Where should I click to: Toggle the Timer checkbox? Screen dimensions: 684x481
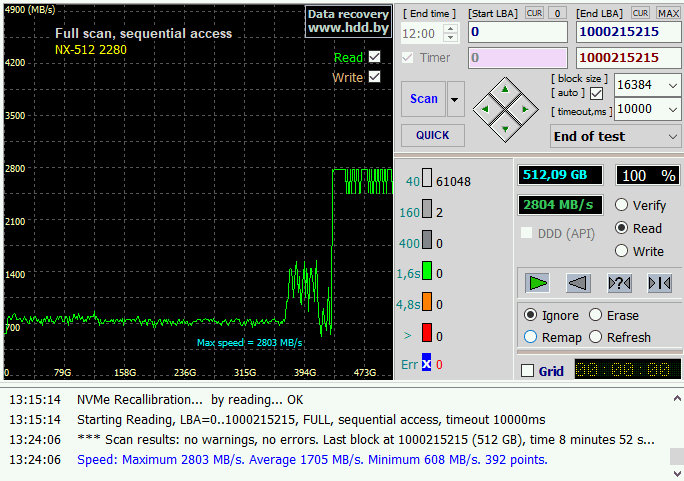coord(407,58)
